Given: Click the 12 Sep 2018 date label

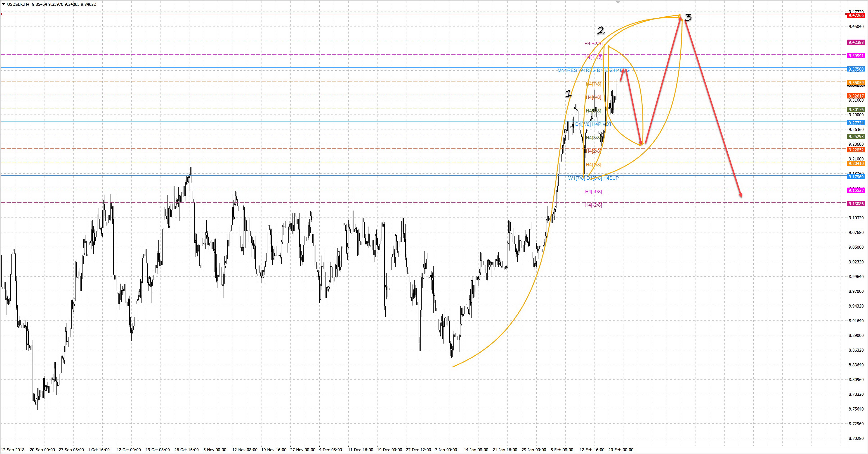Looking at the screenshot, I should [x=13, y=450].
